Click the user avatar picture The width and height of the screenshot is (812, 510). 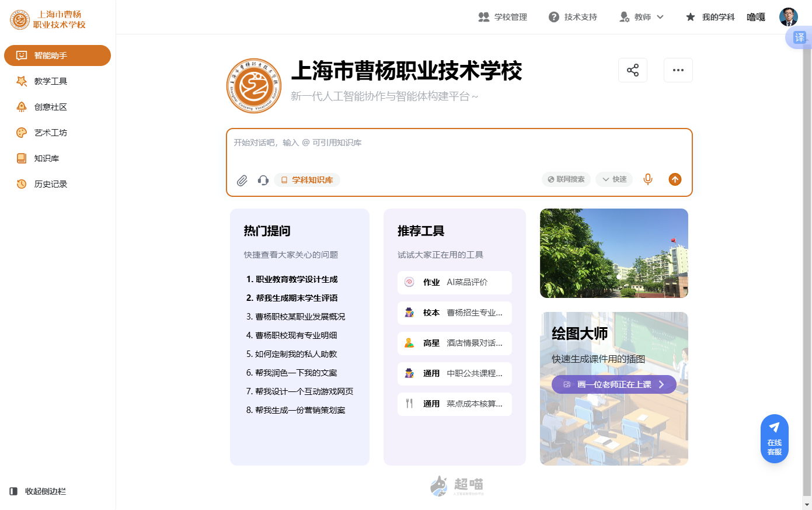(x=788, y=17)
